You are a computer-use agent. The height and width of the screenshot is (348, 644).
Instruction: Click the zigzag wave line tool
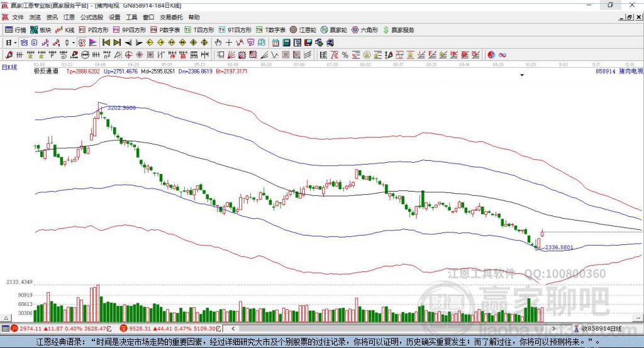(x=275, y=55)
